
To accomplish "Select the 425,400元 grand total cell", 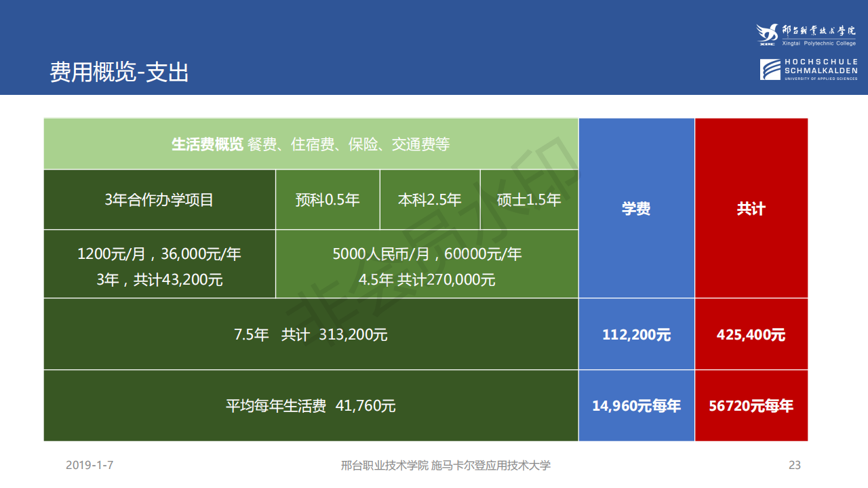I will 751,334.
